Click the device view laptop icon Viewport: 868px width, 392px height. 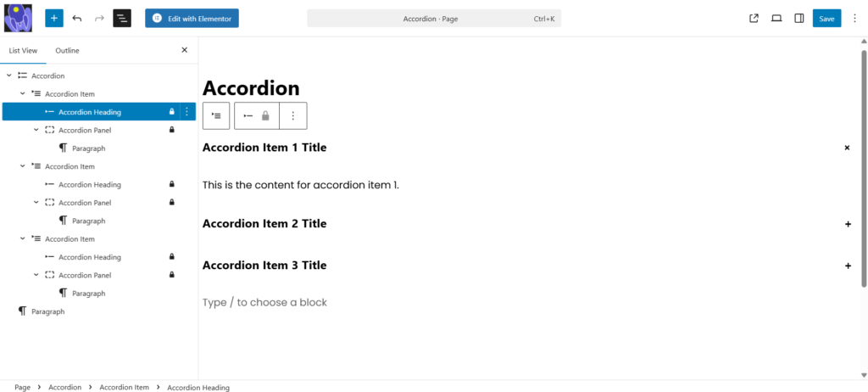pos(776,18)
